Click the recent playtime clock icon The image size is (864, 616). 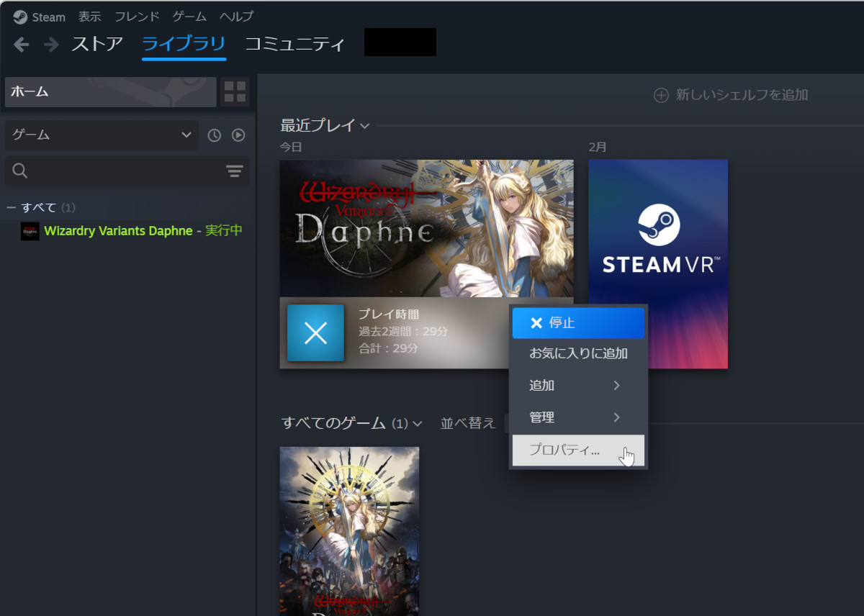click(214, 135)
